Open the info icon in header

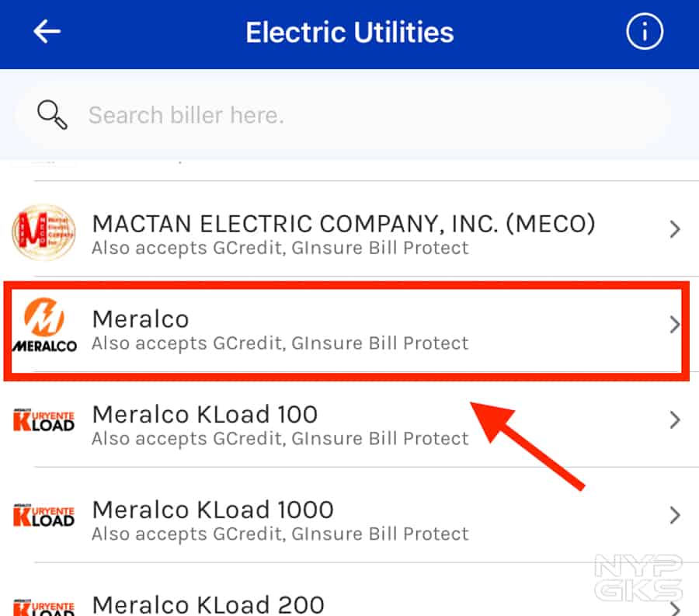[x=644, y=33]
